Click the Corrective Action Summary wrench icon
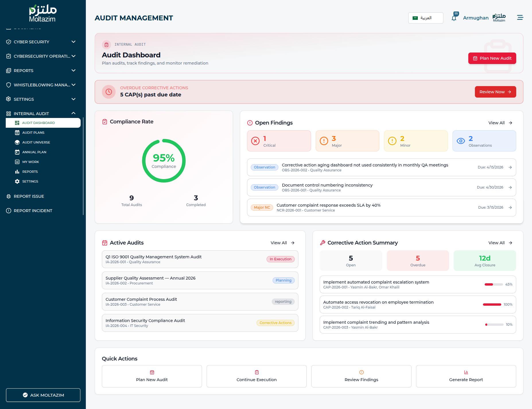Viewport: 532px width, 409px height. tap(323, 243)
